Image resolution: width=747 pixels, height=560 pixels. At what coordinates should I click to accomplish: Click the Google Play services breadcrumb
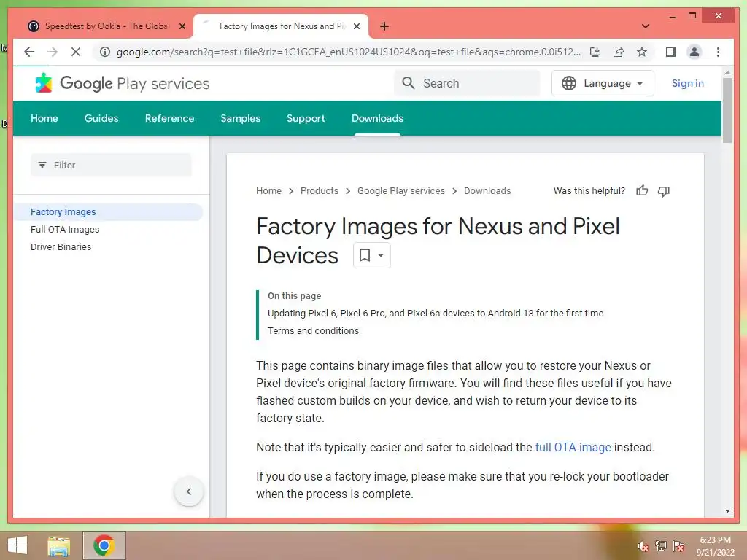click(400, 191)
